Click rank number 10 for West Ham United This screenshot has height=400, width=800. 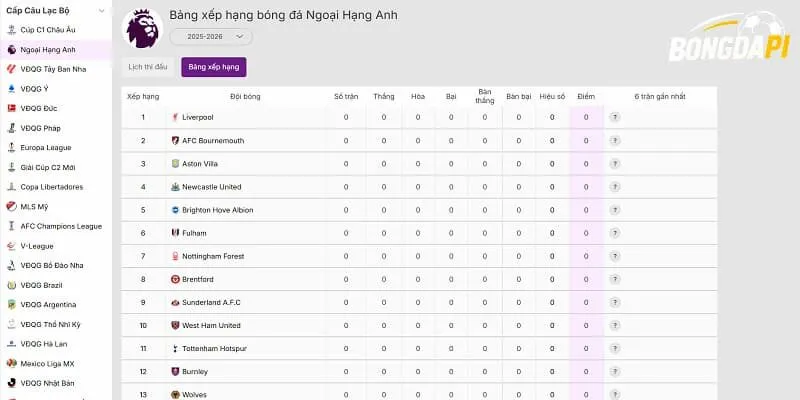click(143, 326)
